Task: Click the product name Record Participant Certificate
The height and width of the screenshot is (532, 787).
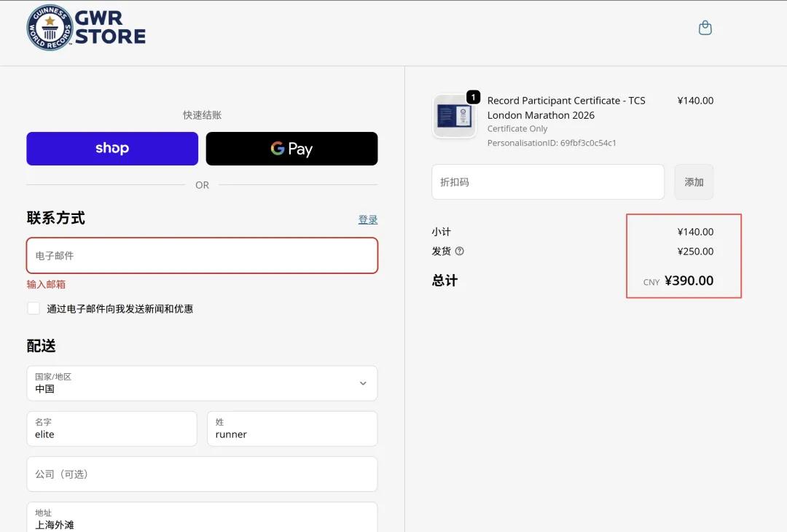Action: point(566,108)
